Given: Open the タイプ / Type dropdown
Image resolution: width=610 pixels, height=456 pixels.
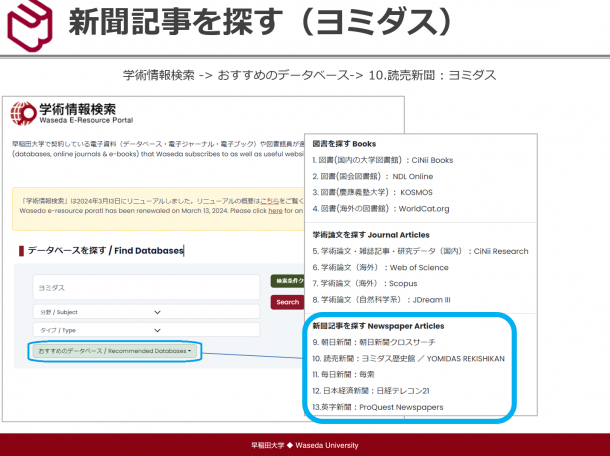Looking at the screenshot, I should tap(146, 330).
